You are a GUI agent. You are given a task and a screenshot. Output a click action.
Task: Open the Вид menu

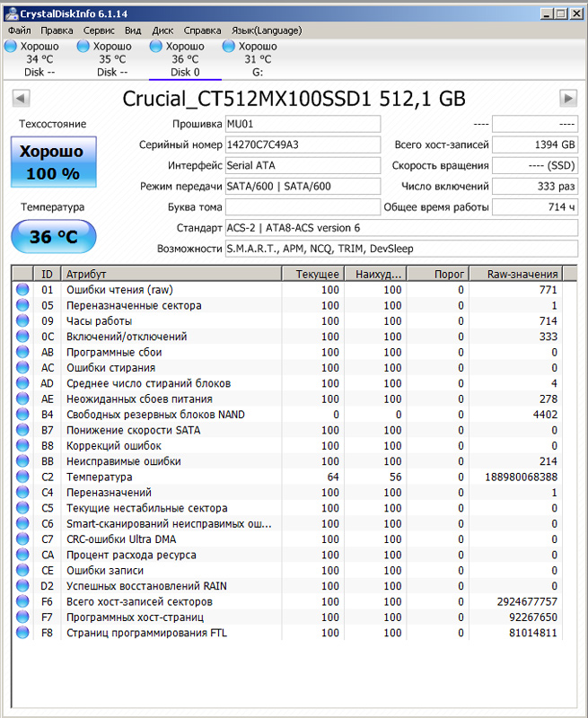133,31
